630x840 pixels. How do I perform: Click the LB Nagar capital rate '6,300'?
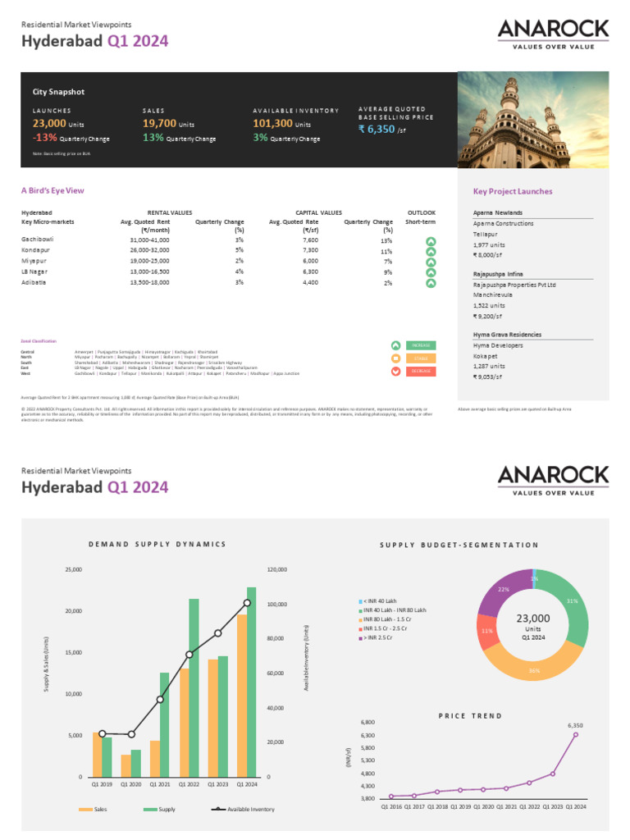[311, 272]
